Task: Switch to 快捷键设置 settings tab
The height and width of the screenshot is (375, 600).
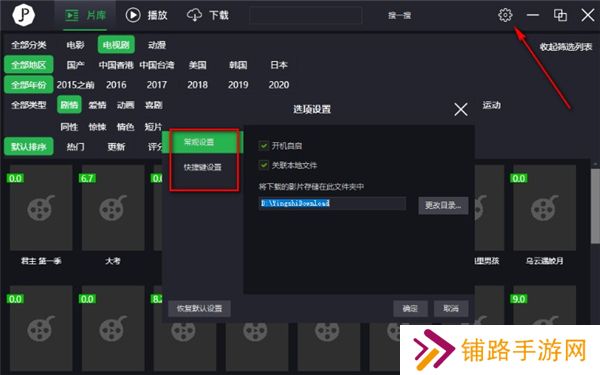Action: (202, 167)
